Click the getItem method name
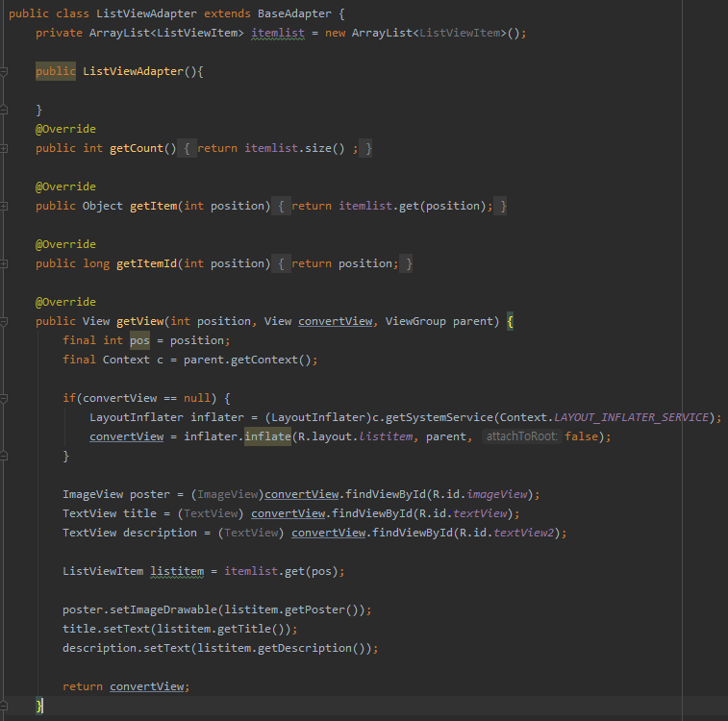728x721 pixels. point(153,206)
